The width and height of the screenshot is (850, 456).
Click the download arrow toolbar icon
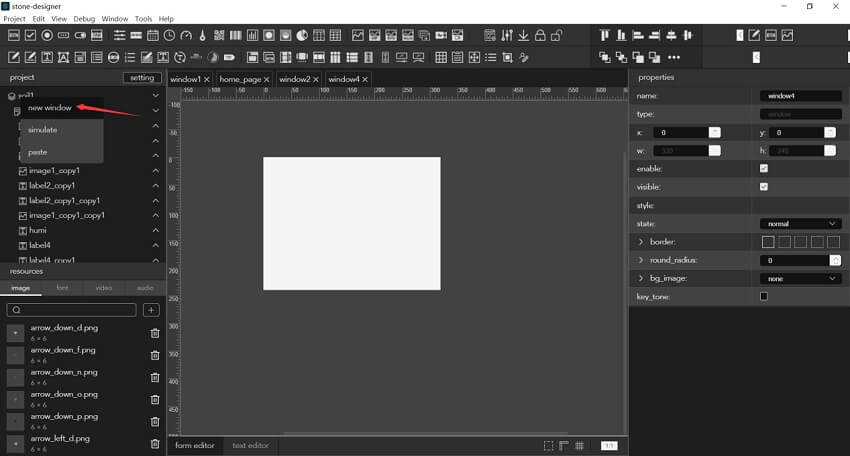(523, 35)
